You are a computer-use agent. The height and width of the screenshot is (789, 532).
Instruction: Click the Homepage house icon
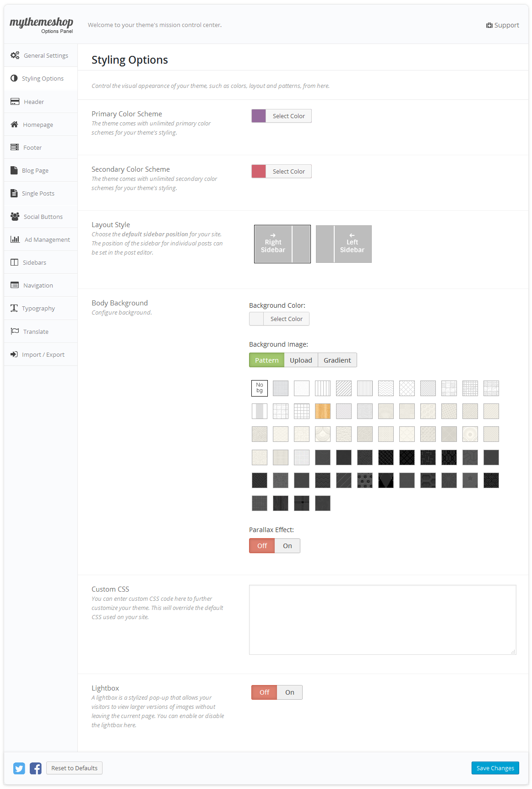(15, 125)
